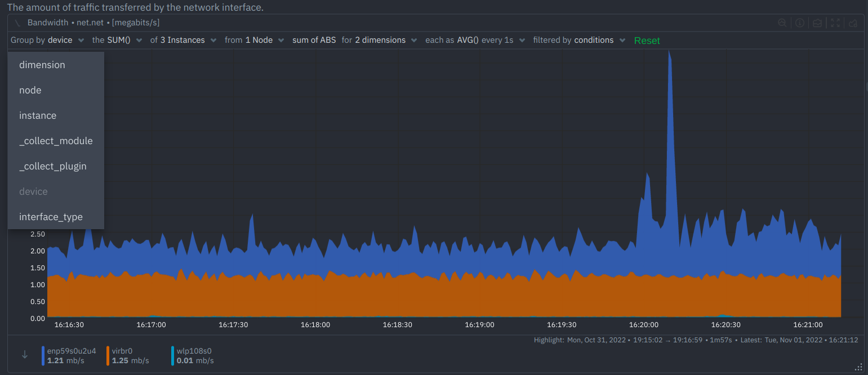
Task: Click the tall traffic spike on chart
Action: [x=670, y=113]
